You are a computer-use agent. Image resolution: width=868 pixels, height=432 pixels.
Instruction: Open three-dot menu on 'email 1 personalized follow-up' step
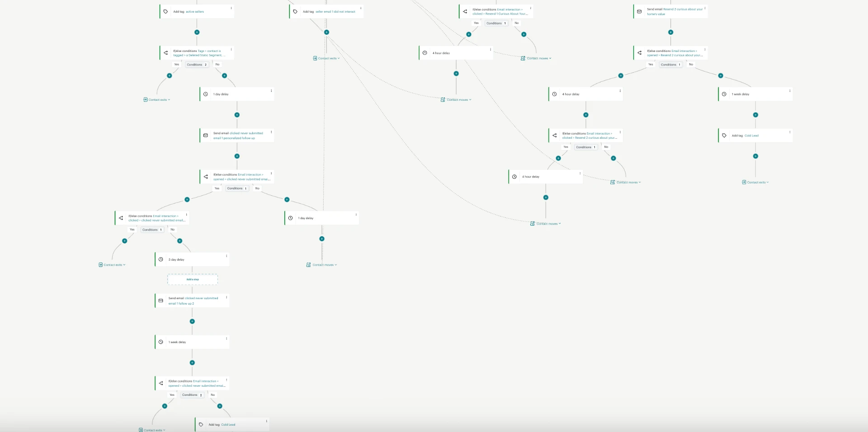[271, 132]
